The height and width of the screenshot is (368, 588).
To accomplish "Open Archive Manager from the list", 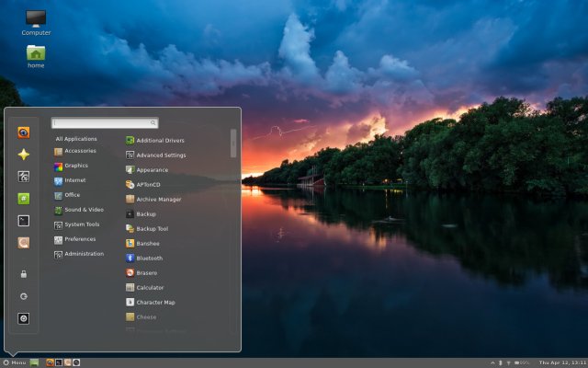I will [x=158, y=200].
